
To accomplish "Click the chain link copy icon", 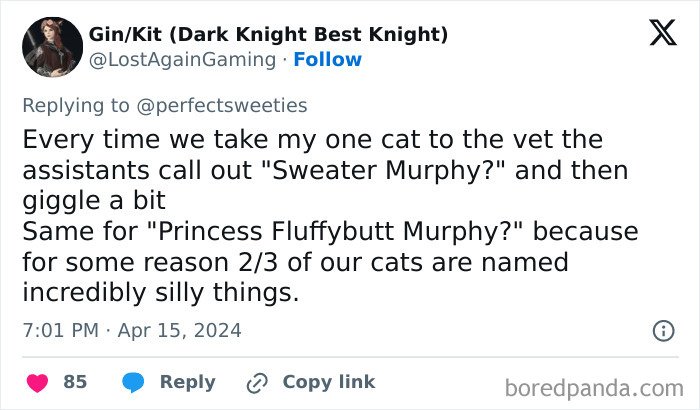I will pos(256,382).
